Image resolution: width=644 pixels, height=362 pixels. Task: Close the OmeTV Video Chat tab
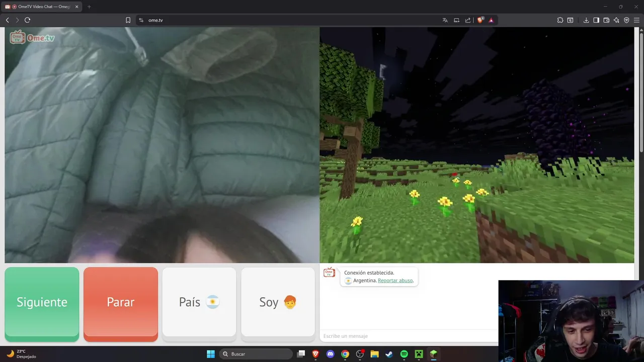[x=77, y=7]
